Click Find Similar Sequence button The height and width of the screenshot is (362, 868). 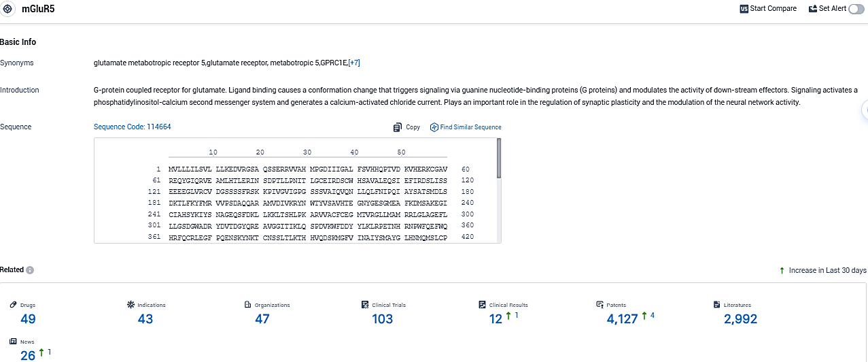466,127
